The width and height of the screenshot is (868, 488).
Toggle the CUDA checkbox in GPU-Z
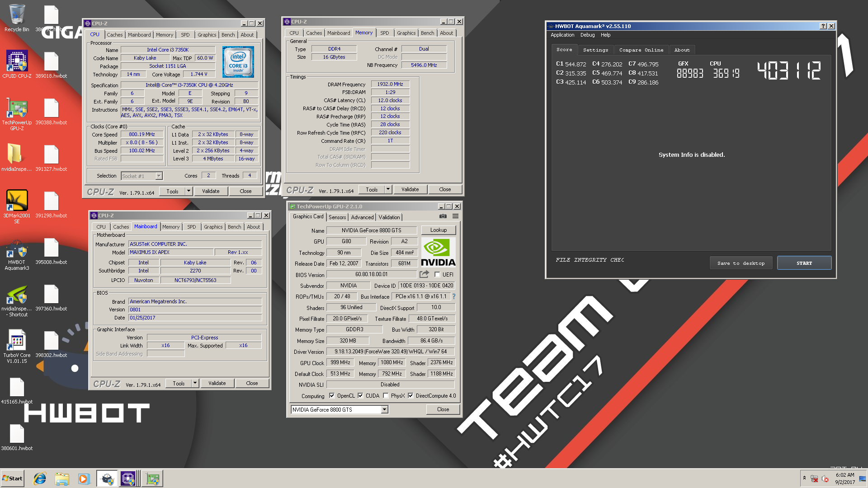[x=360, y=396]
